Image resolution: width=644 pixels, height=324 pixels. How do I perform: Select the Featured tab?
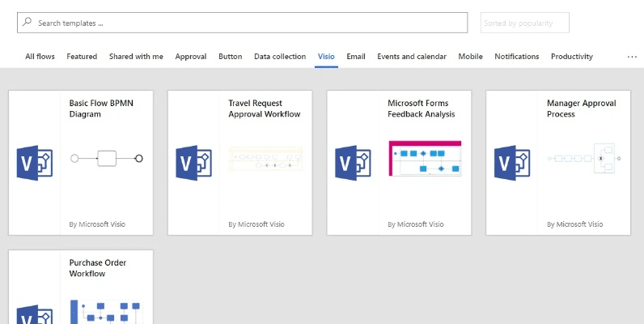(x=82, y=57)
